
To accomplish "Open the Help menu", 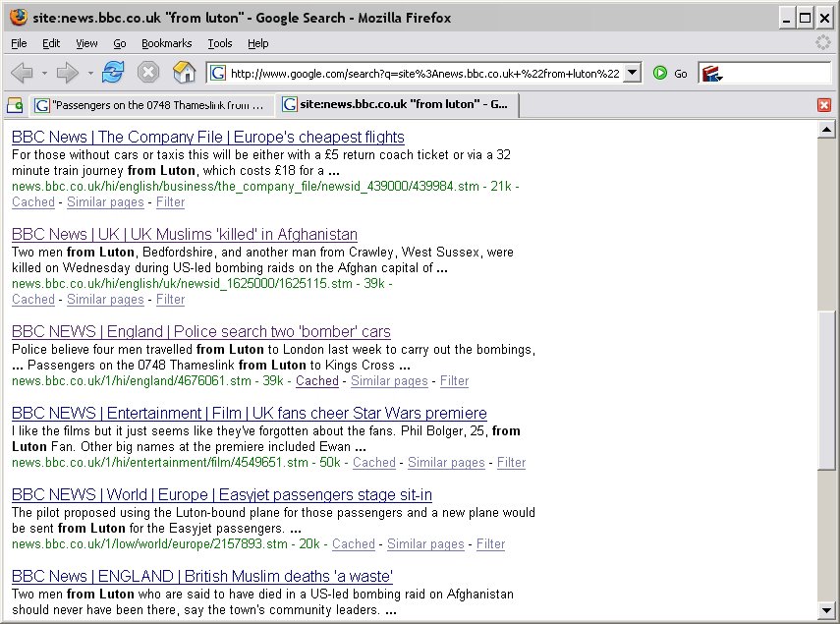I will [x=257, y=43].
